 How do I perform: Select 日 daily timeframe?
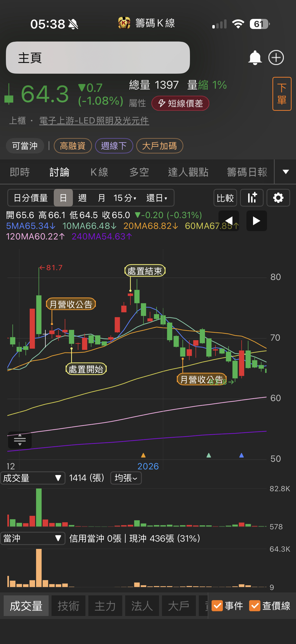(64, 198)
